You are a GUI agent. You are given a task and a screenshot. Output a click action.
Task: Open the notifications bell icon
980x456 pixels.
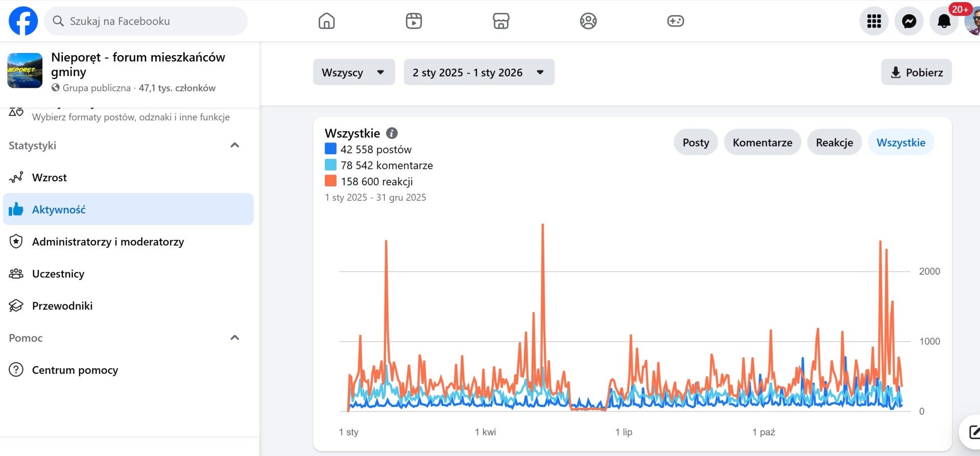tap(944, 21)
